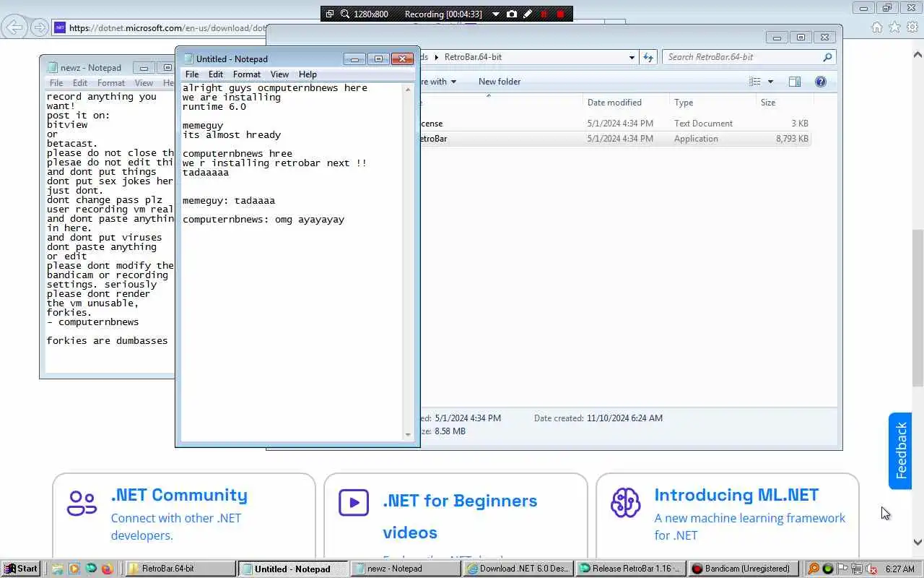The width and height of the screenshot is (924, 578).
Task: Open the Internet Explorer Favorites star
Action: (894, 27)
